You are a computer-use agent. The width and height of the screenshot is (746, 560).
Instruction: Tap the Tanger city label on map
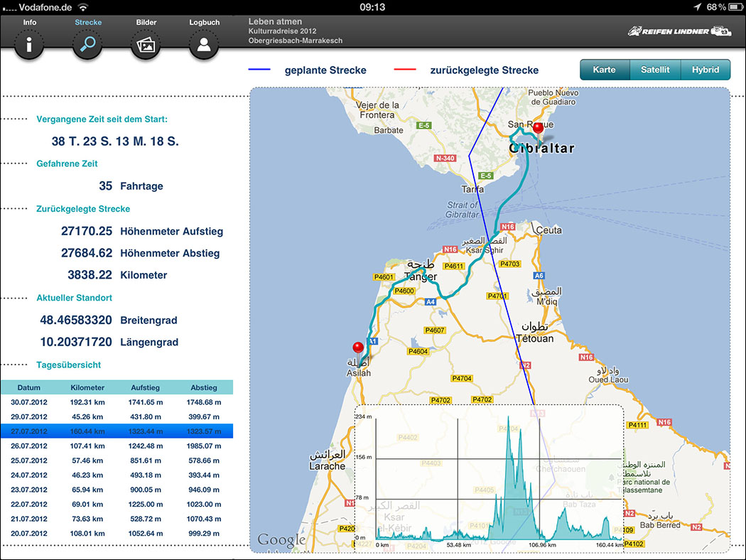[x=420, y=276]
